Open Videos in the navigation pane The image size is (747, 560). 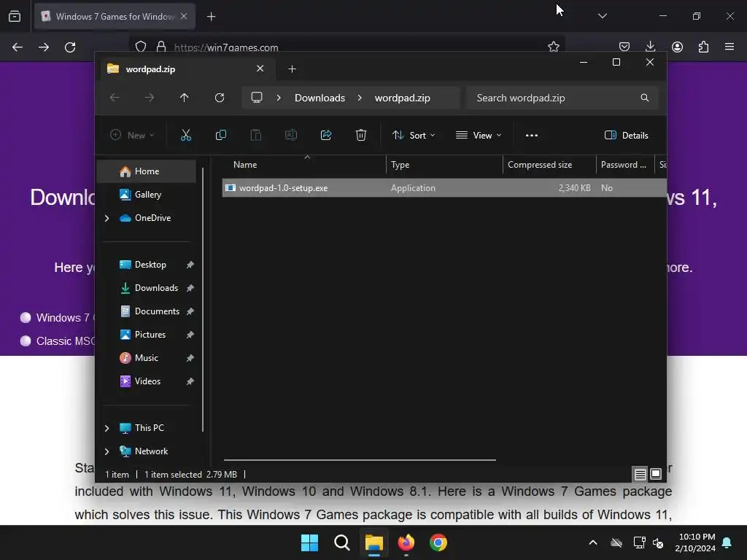(x=147, y=381)
